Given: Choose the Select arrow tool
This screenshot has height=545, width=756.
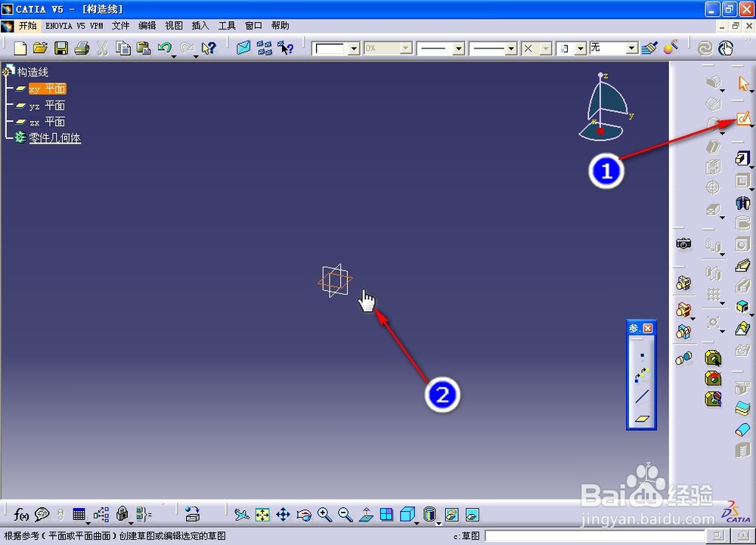Looking at the screenshot, I should point(743,83).
